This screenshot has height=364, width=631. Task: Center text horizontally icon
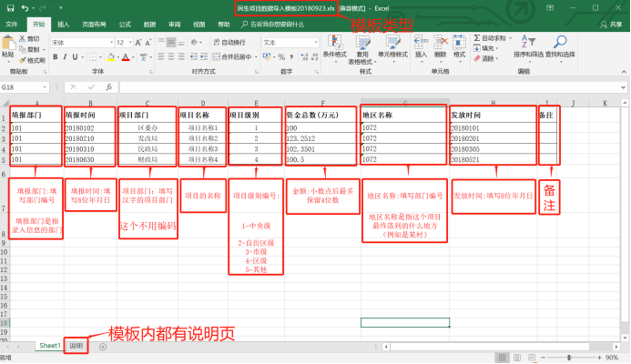(171, 56)
